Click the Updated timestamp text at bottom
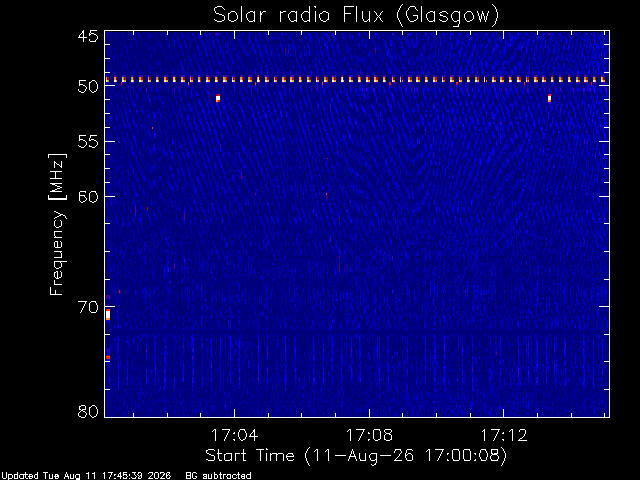This screenshot has width=640, height=480. point(86,476)
